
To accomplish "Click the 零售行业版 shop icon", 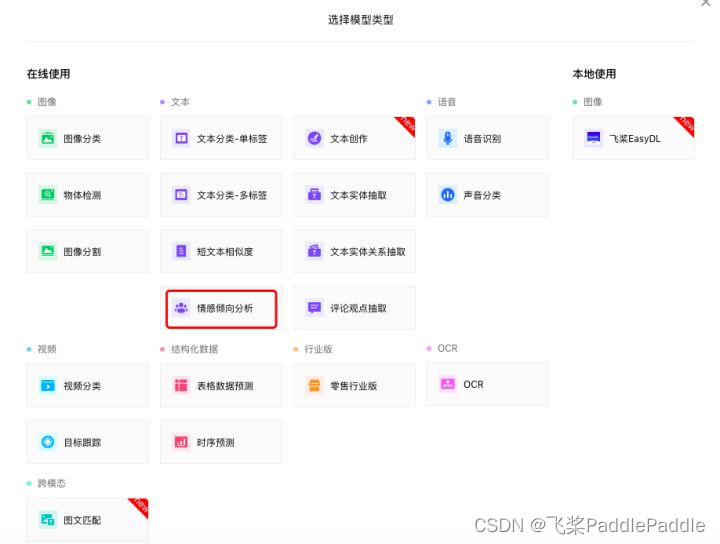I will (x=315, y=386).
